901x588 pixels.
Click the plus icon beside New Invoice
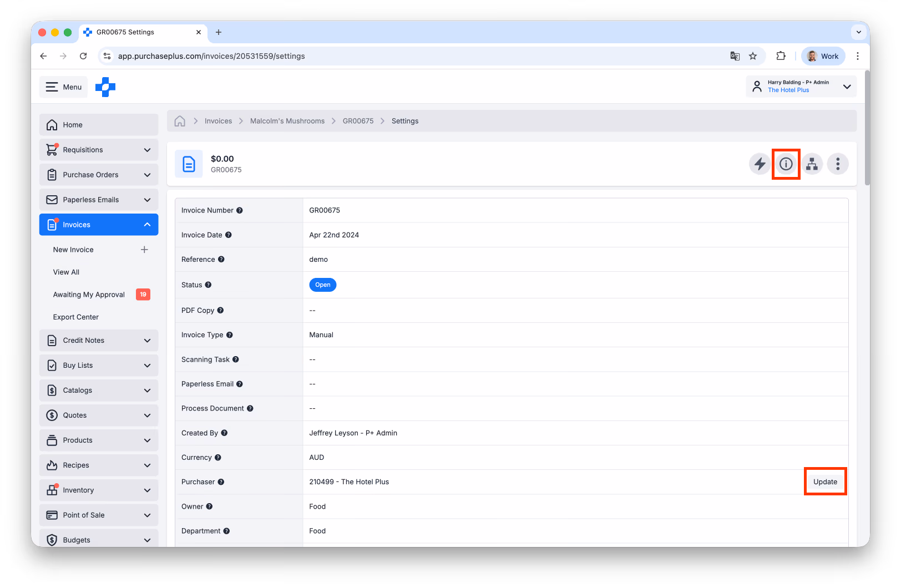pos(144,250)
